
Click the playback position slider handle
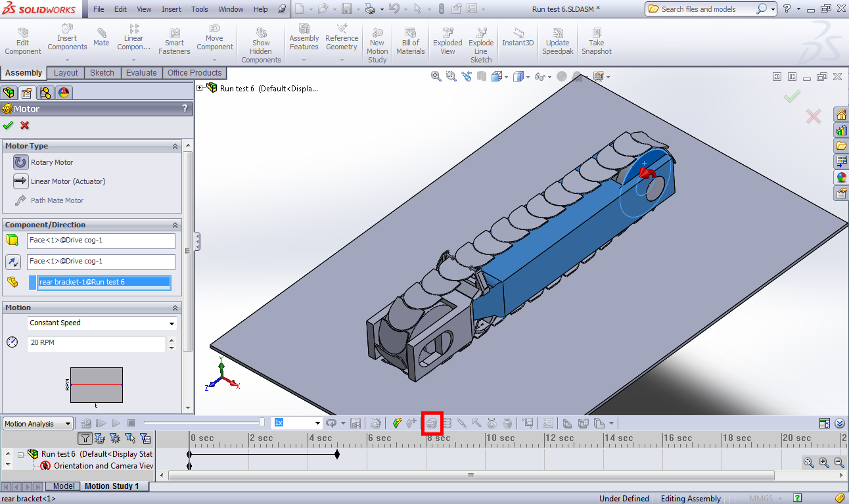pos(262,423)
